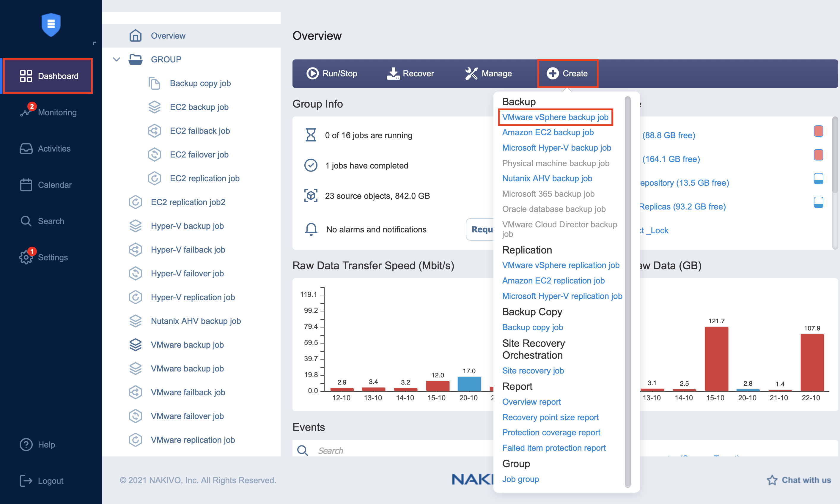
Task: Click the red indicator beside 88.8 GB free
Action: (x=818, y=131)
